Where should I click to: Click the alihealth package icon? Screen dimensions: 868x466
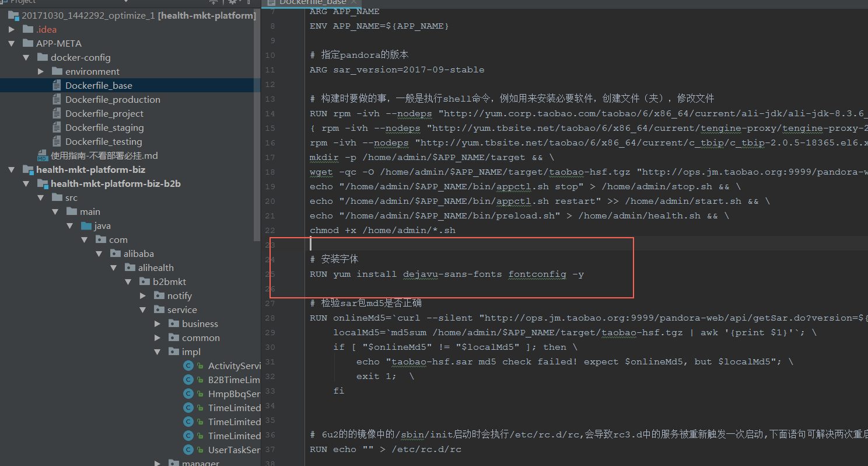(x=130, y=267)
